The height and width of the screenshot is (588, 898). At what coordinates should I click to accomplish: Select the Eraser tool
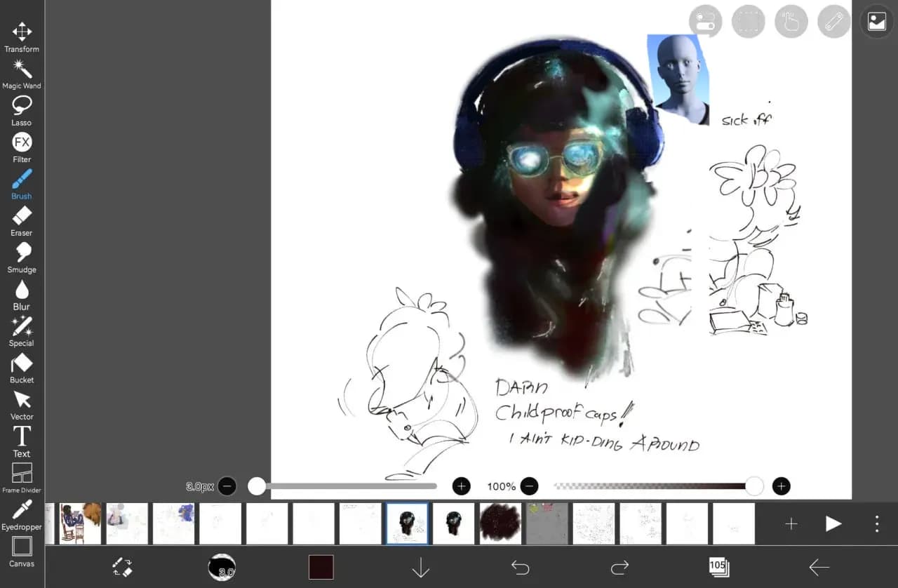[22, 221]
